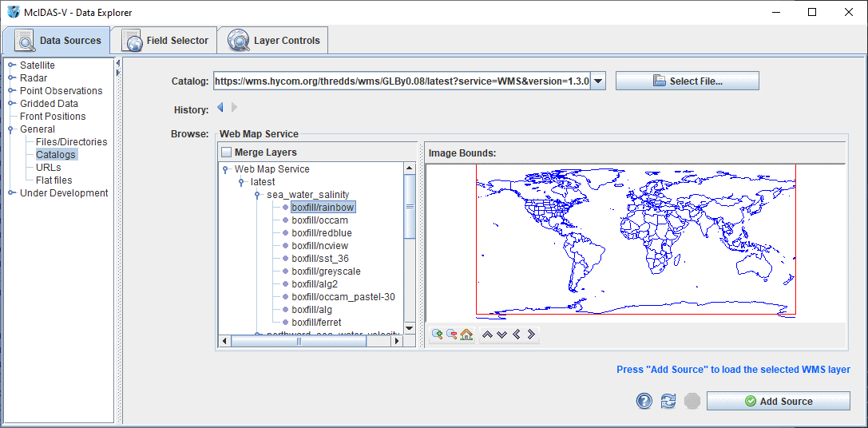Pan the map down with the down arrow
The width and height of the screenshot is (868, 428).
point(502,335)
